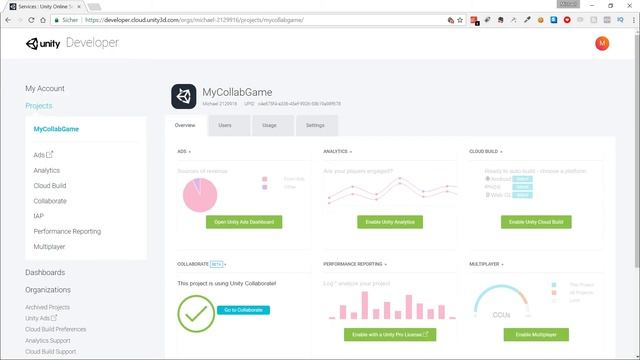Open IAP in project sidebar
Viewport: 640px width, 360px height.
coord(38,216)
